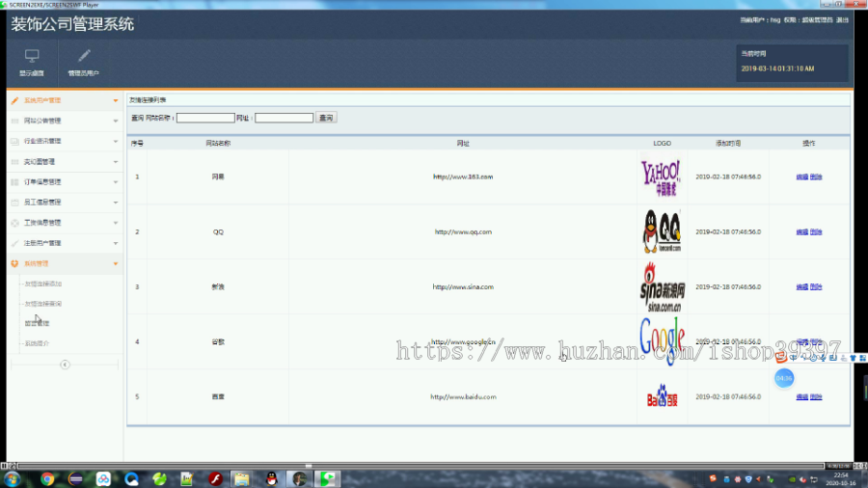Click the 网站名称 column header
The image size is (868, 488).
tap(218, 144)
